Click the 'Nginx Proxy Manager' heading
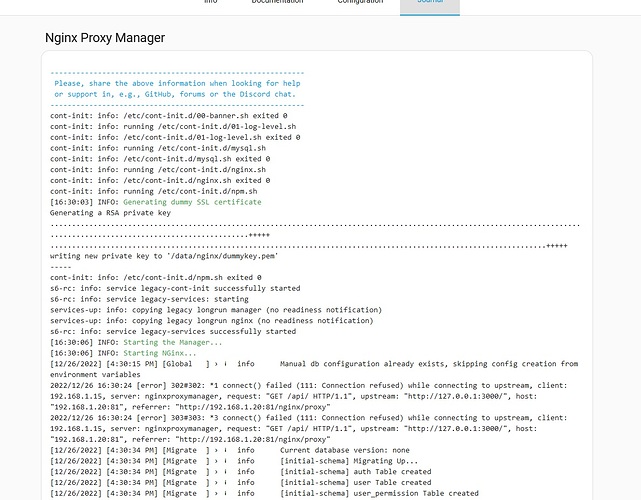641x500 pixels. point(105,38)
